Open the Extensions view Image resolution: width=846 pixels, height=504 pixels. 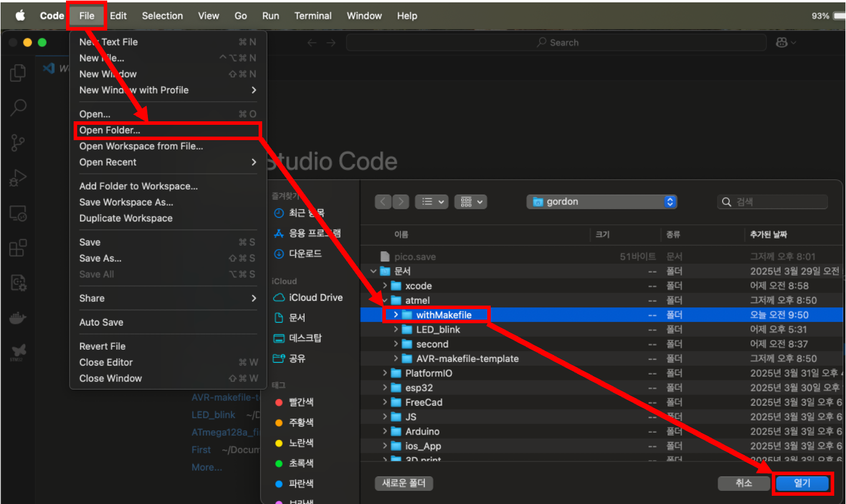click(18, 248)
